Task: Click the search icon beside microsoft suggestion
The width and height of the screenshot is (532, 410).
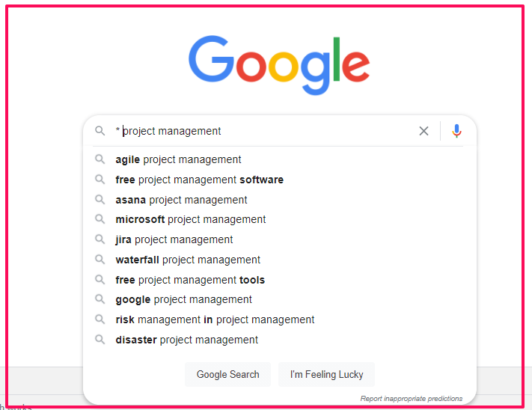Action: point(100,219)
